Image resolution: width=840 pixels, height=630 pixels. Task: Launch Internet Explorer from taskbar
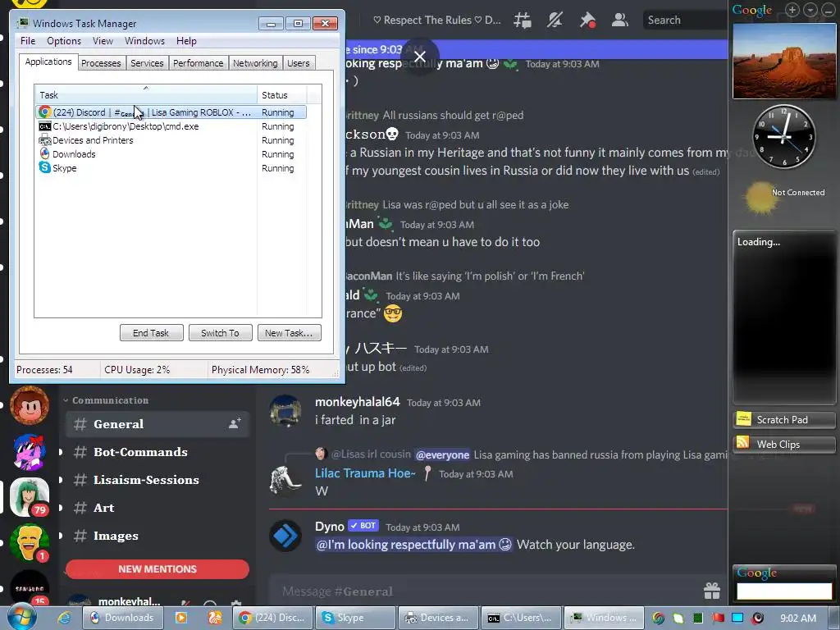click(x=64, y=618)
